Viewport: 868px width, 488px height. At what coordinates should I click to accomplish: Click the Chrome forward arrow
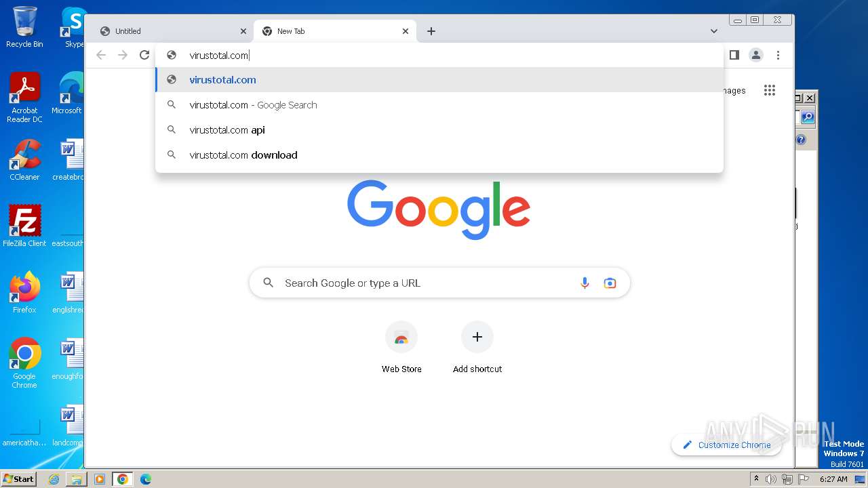tap(123, 55)
